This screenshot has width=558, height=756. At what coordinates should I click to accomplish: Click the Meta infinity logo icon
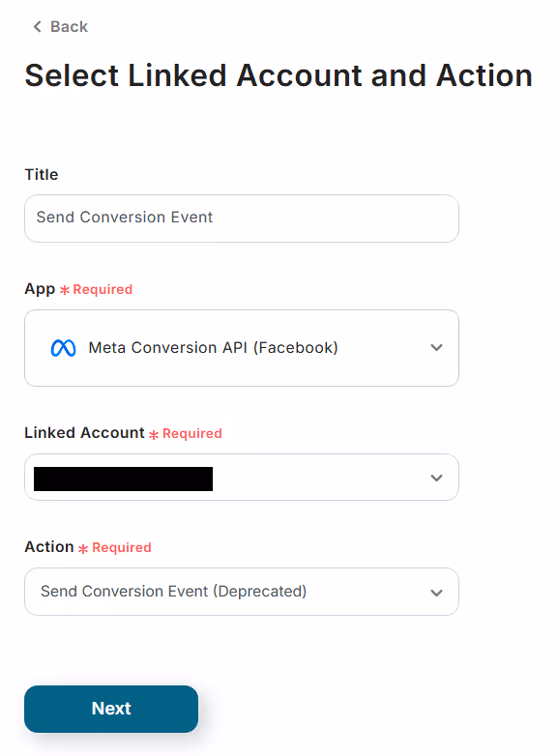63,348
